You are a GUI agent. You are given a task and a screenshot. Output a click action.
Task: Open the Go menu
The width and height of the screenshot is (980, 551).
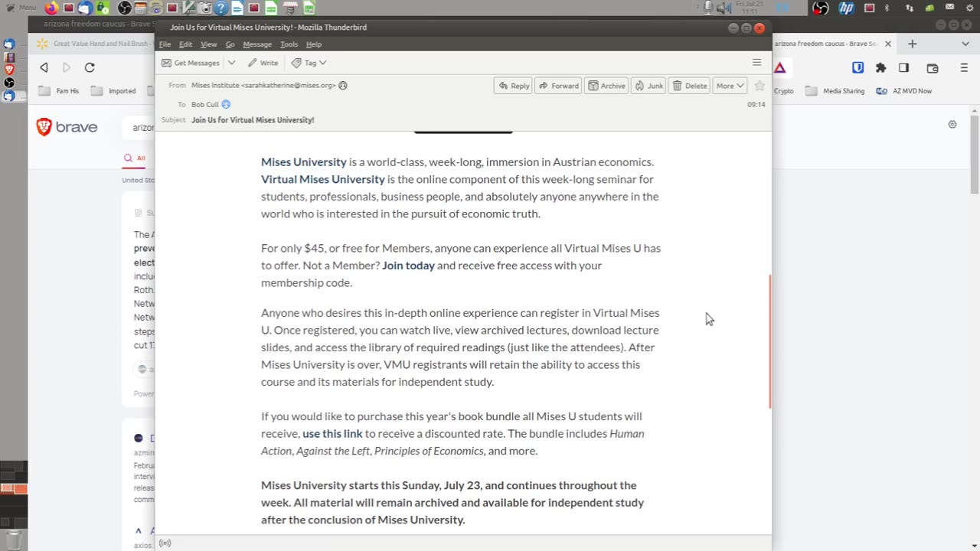pos(230,44)
